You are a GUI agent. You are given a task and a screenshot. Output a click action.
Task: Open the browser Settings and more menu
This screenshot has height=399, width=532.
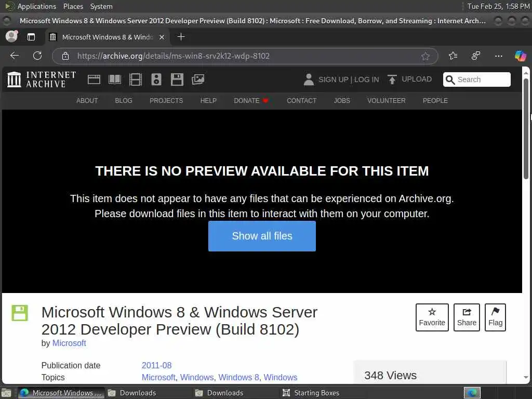coord(498,56)
